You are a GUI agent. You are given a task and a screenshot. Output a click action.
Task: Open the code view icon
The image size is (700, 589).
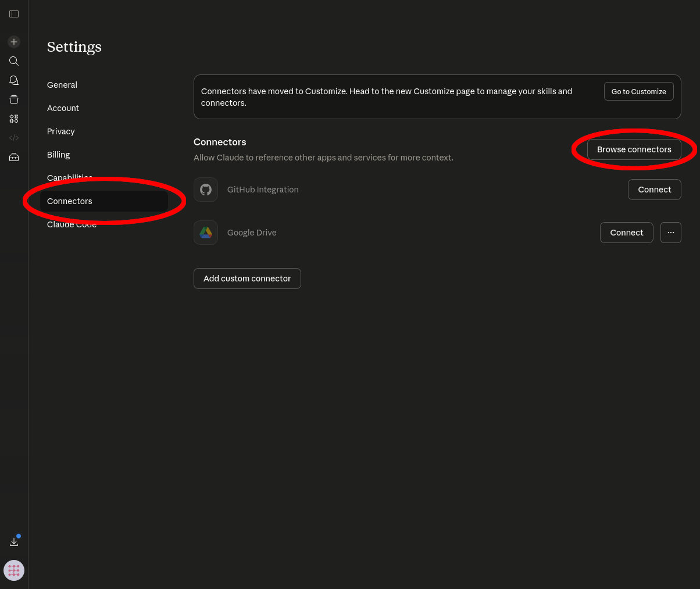tap(13, 138)
